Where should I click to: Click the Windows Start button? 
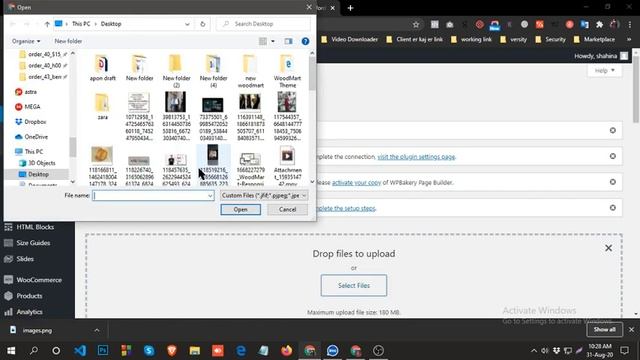pyautogui.click(x=11, y=351)
